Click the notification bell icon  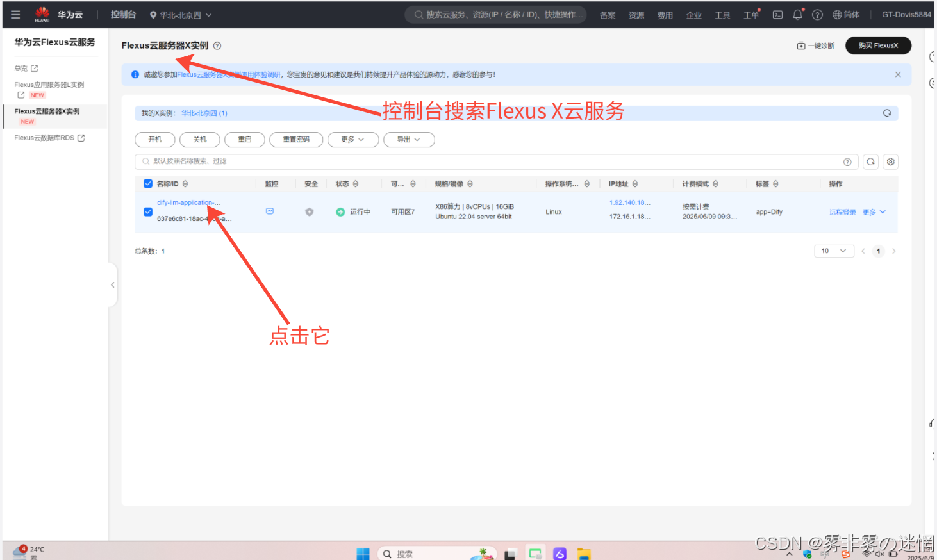tap(797, 15)
